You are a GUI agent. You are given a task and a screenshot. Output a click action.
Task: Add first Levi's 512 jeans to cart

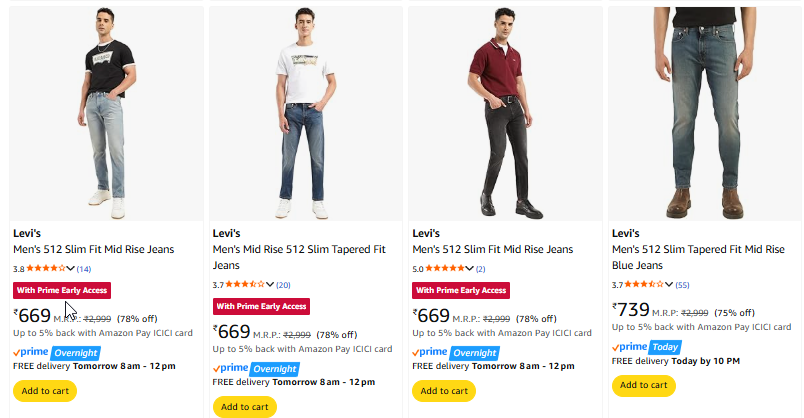[x=45, y=391]
